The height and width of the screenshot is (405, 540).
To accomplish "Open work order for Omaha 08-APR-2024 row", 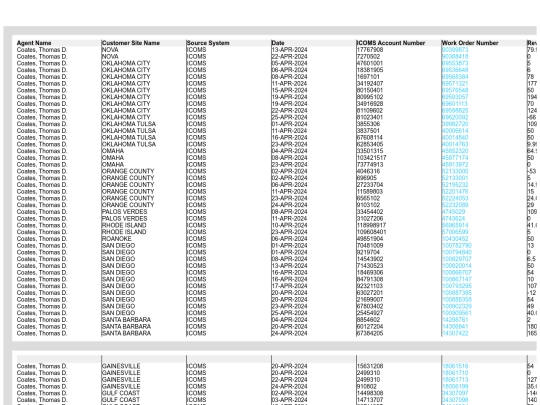I will (455, 158).
